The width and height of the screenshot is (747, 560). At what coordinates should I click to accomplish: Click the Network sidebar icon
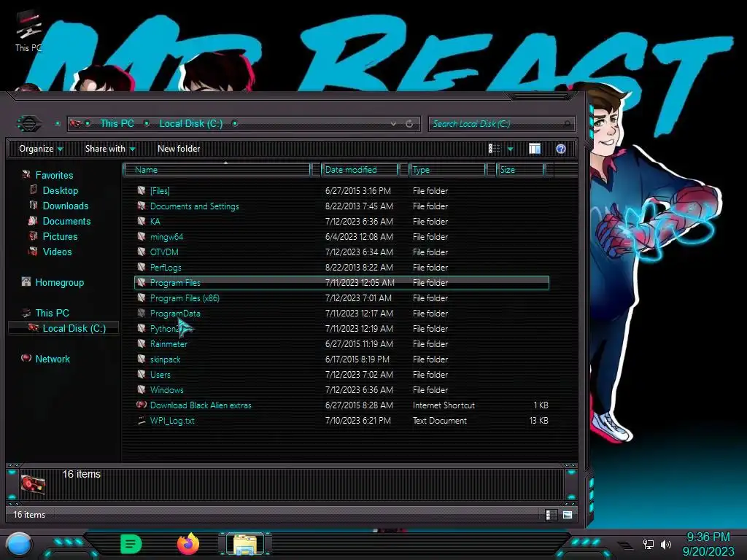coord(26,358)
